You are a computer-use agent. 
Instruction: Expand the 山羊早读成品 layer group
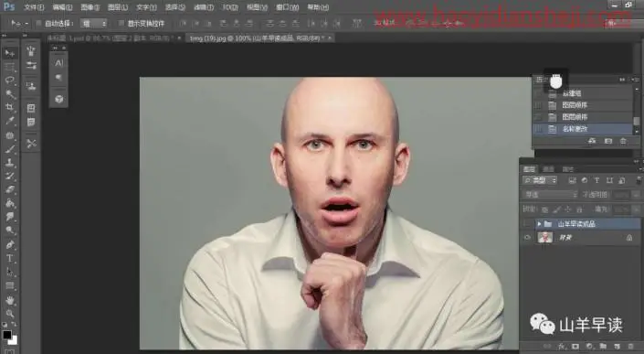539,224
